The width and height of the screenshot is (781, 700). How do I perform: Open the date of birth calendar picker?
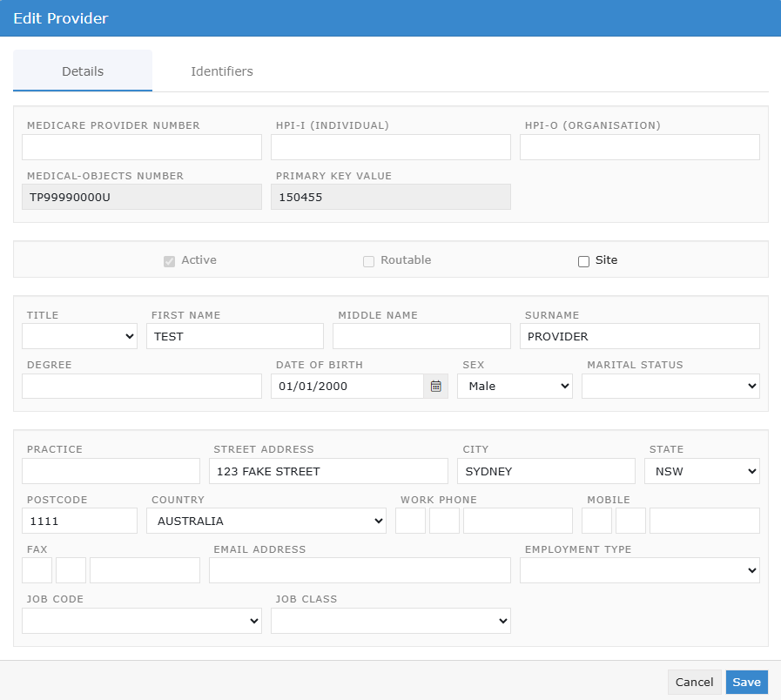tap(435, 386)
